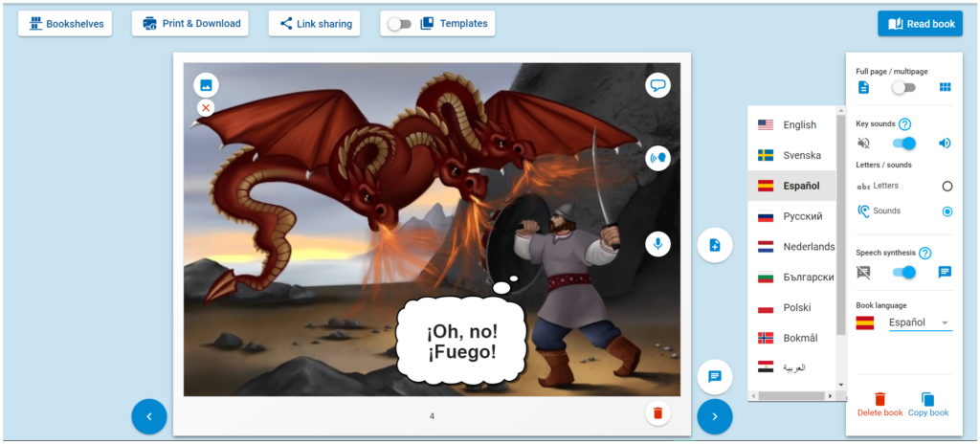The height and width of the screenshot is (444, 980).
Task: Toggle the Speech synthesis switch
Action: [903, 272]
